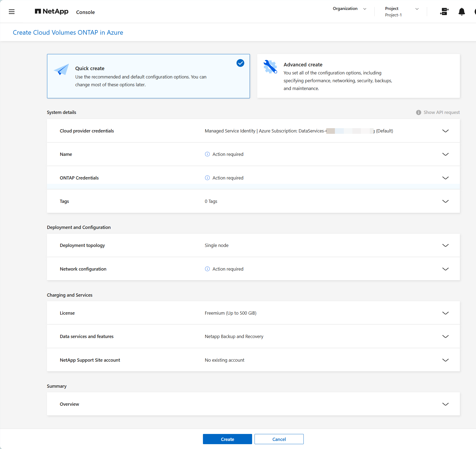Click the Deployment topology label

pyautogui.click(x=82, y=245)
